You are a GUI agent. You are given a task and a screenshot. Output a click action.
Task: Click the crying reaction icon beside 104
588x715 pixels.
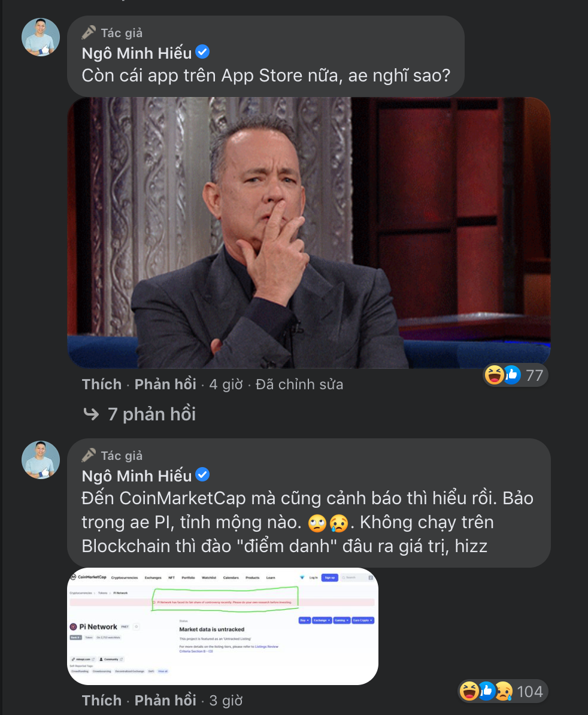coord(504,691)
